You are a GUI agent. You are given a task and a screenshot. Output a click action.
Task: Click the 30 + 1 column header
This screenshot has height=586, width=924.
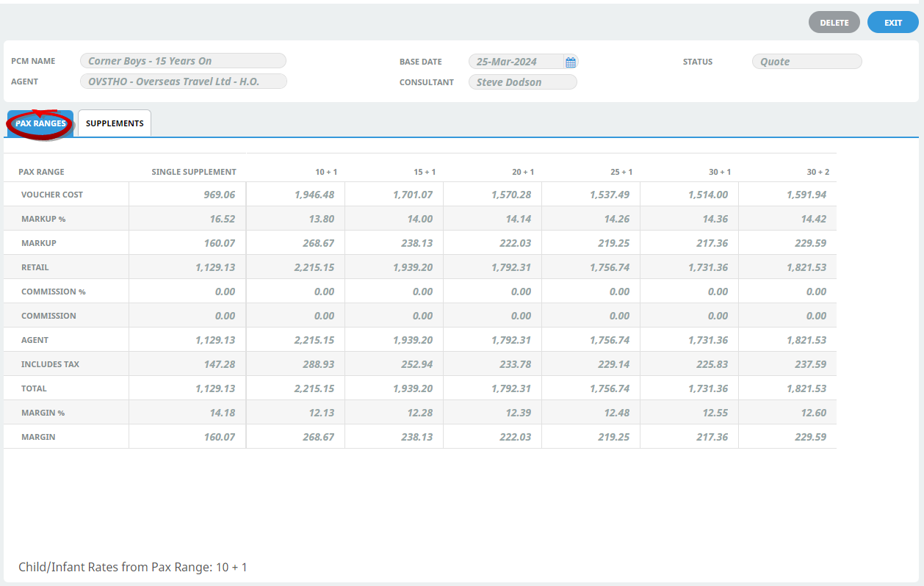(x=720, y=172)
